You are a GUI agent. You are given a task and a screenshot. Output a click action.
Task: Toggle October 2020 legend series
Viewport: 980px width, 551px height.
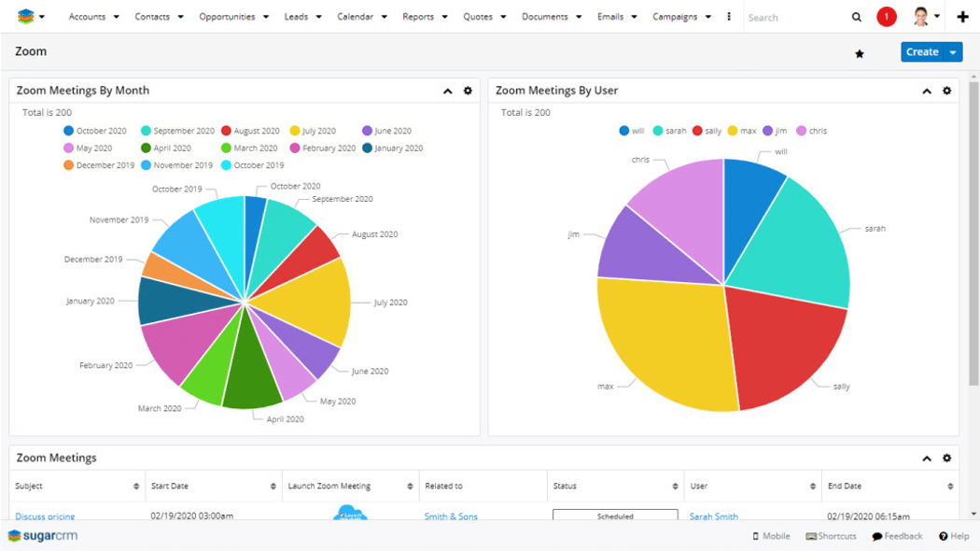95,131
